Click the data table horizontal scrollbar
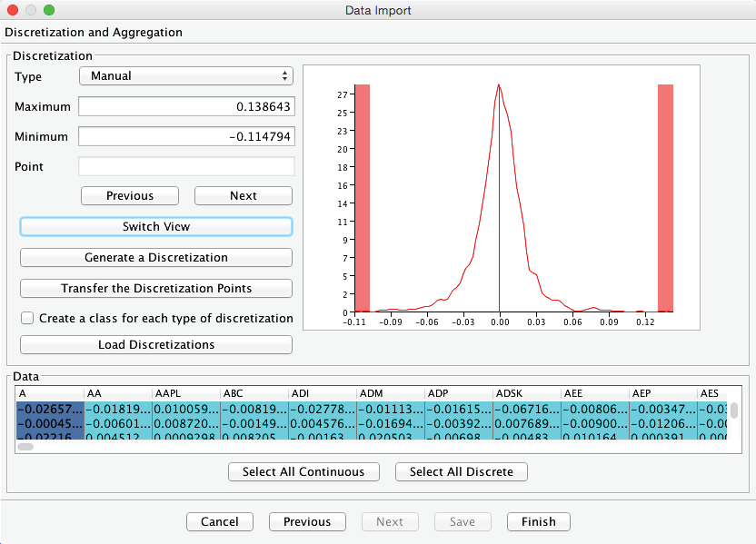The width and height of the screenshot is (756, 544). click(25, 446)
